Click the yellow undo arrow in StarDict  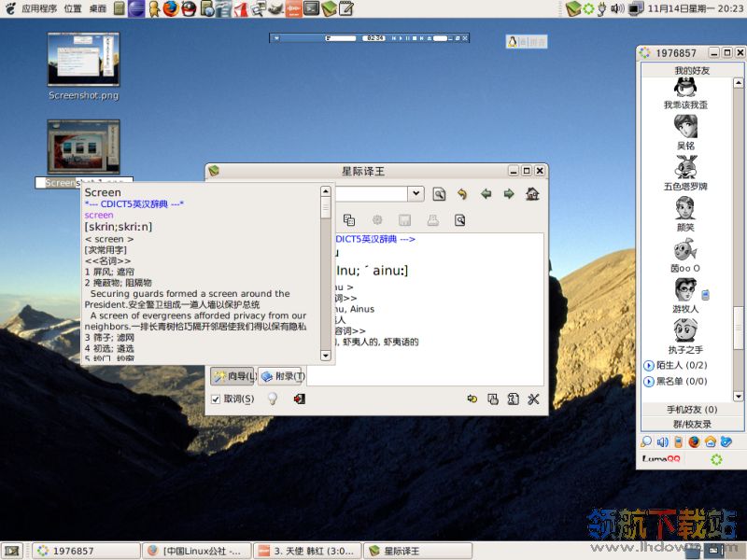[x=462, y=194]
